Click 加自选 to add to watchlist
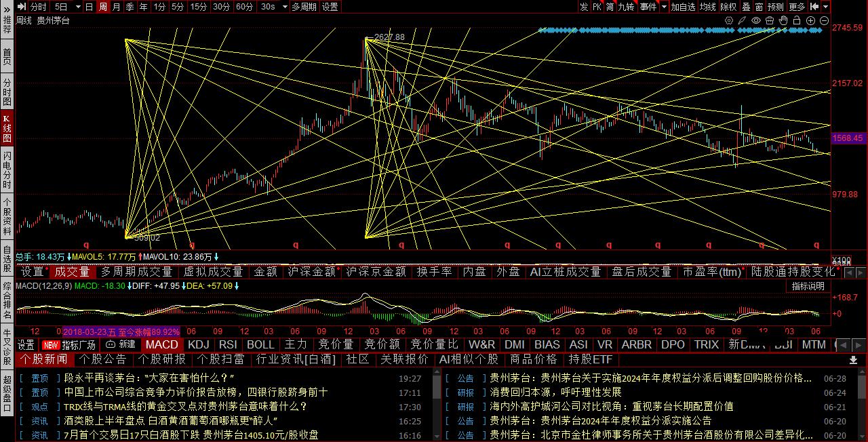Image resolution: width=868 pixels, height=442 pixels. 683,6
